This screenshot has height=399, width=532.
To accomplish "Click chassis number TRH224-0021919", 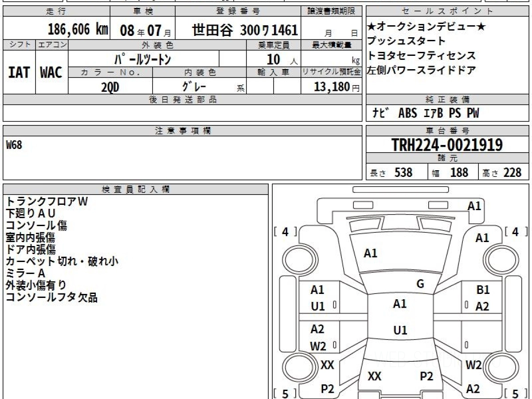I will pyautogui.click(x=447, y=145).
